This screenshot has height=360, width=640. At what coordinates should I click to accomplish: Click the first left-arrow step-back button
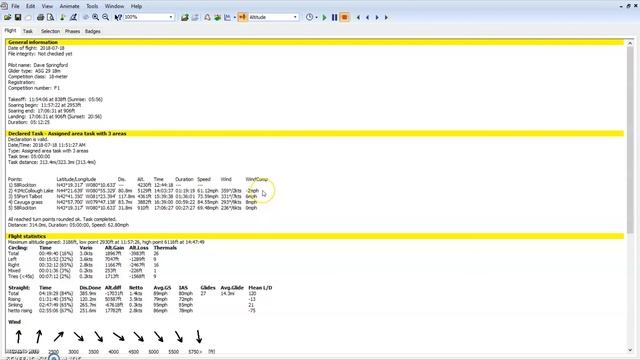[358, 17]
